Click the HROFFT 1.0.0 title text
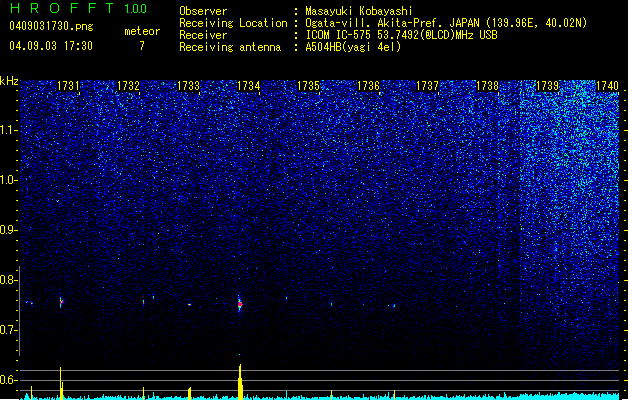Viewport: 629px width, 400px height. pos(78,8)
